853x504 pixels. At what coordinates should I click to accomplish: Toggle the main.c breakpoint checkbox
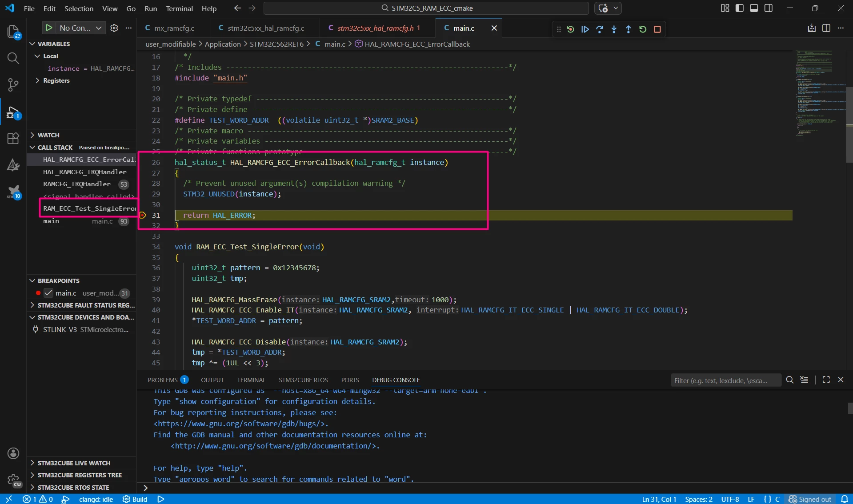tap(48, 293)
